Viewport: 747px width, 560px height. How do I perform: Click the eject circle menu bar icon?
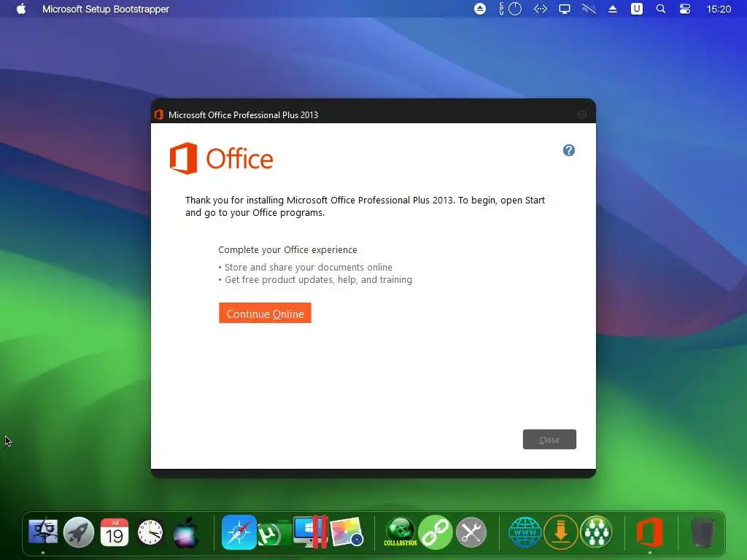(480, 9)
